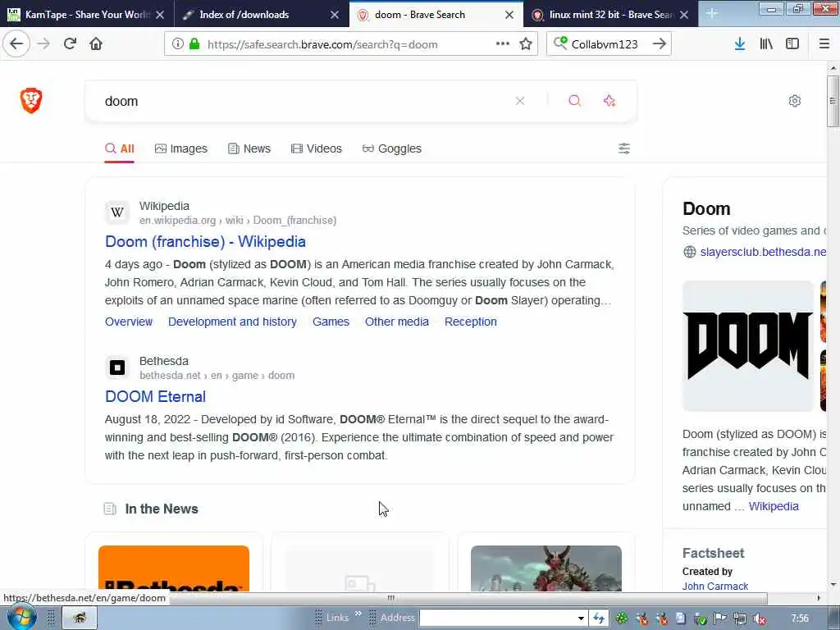Viewport: 840px width, 630px height.
Task: Select the Images search tab
Action: click(x=181, y=148)
